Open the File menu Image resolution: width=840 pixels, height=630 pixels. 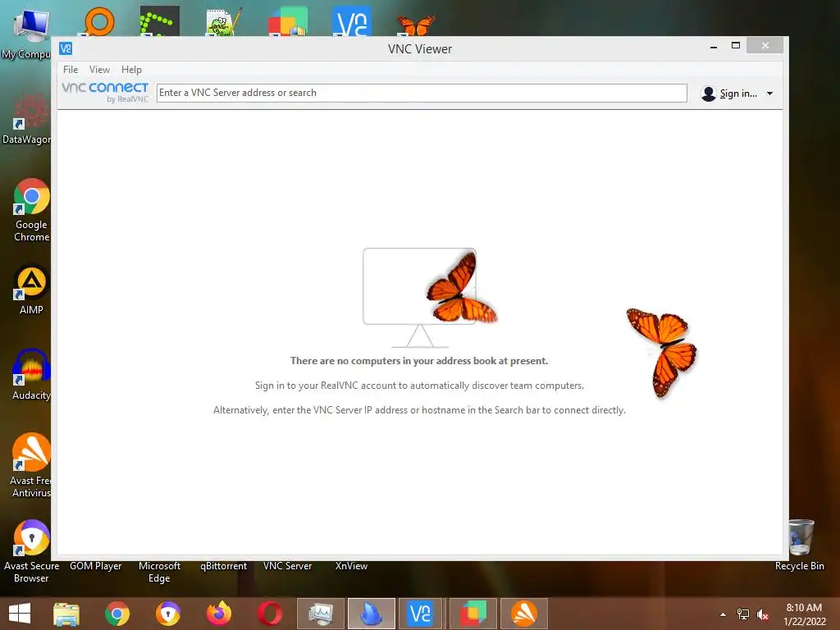pos(71,70)
